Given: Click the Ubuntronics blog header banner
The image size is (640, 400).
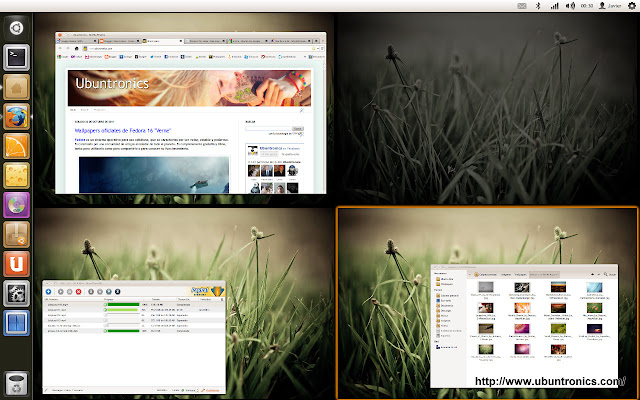Looking at the screenshot, I should 189,88.
